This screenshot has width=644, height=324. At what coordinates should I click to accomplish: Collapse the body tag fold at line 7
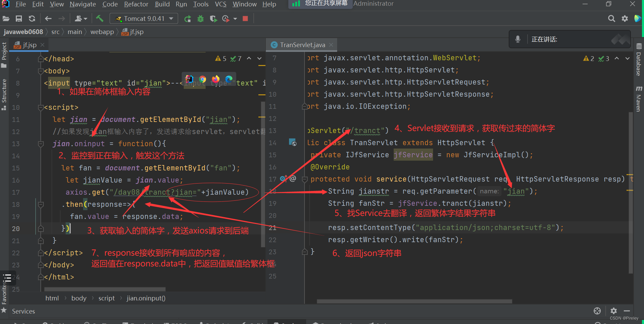pos(41,71)
